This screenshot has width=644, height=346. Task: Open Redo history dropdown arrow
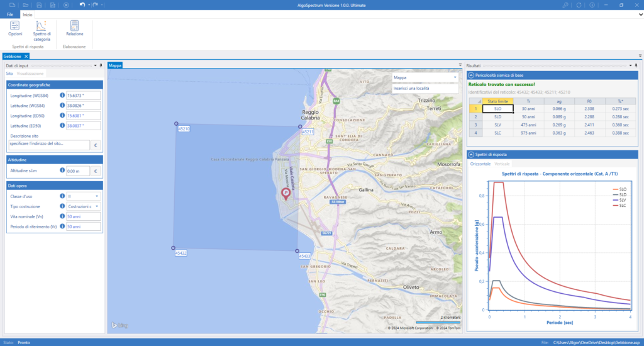103,5
